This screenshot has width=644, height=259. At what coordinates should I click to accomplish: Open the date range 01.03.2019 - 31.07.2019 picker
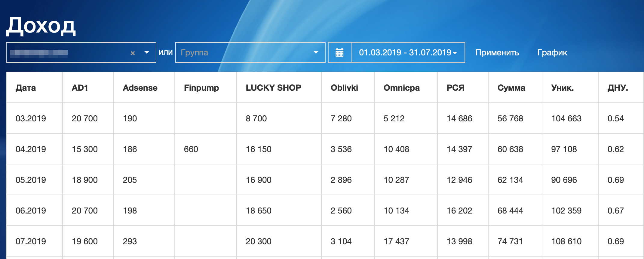pos(408,52)
